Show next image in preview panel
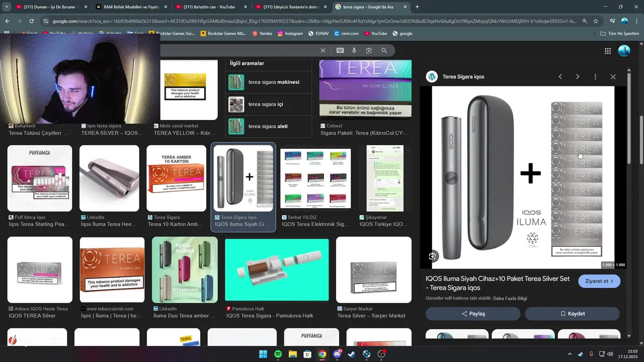The height and width of the screenshot is (362, 644). pyautogui.click(x=578, y=76)
